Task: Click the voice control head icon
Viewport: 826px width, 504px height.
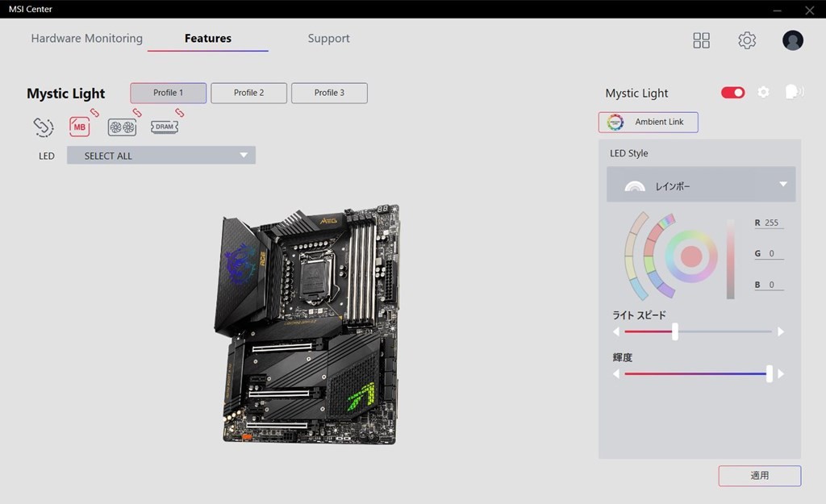Action: (794, 92)
